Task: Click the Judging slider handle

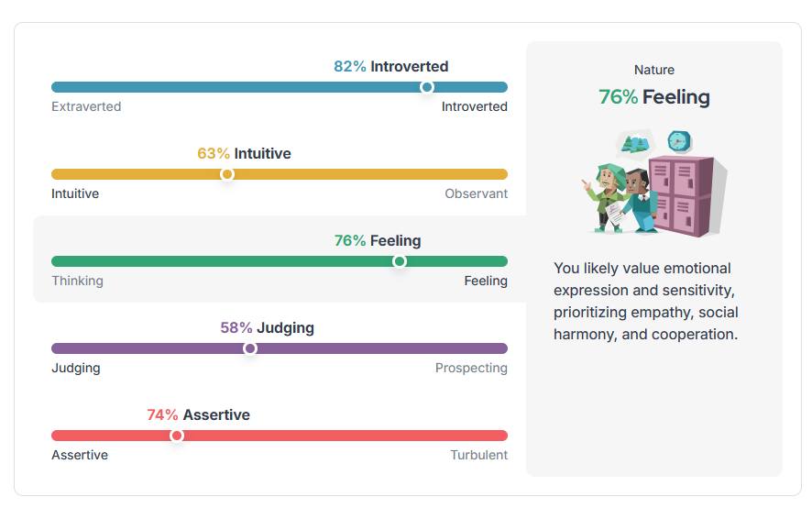Action: click(x=250, y=348)
